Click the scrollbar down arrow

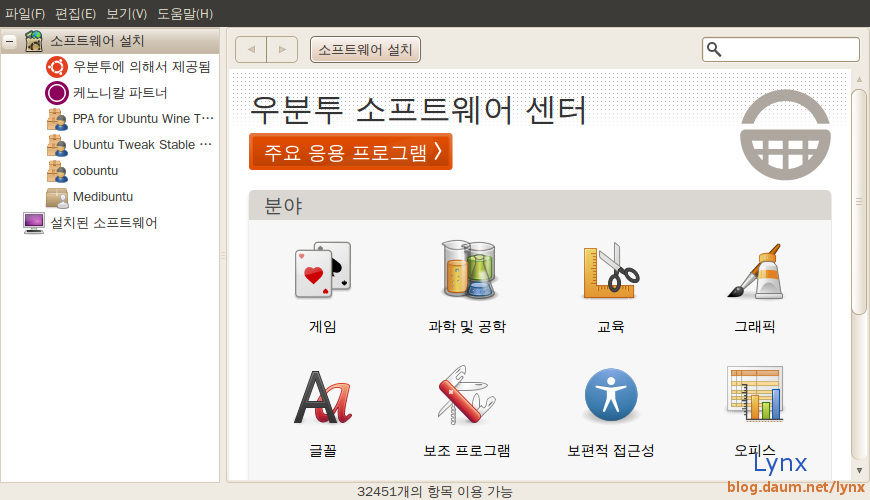coord(859,471)
